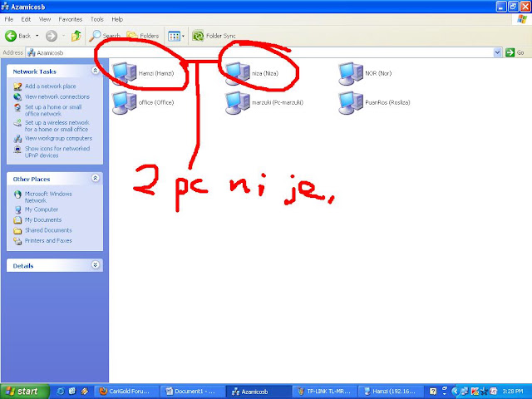Screen dimensions: 532x399
Task: Open the Favorites menu
Action: pyautogui.click(x=70, y=19)
